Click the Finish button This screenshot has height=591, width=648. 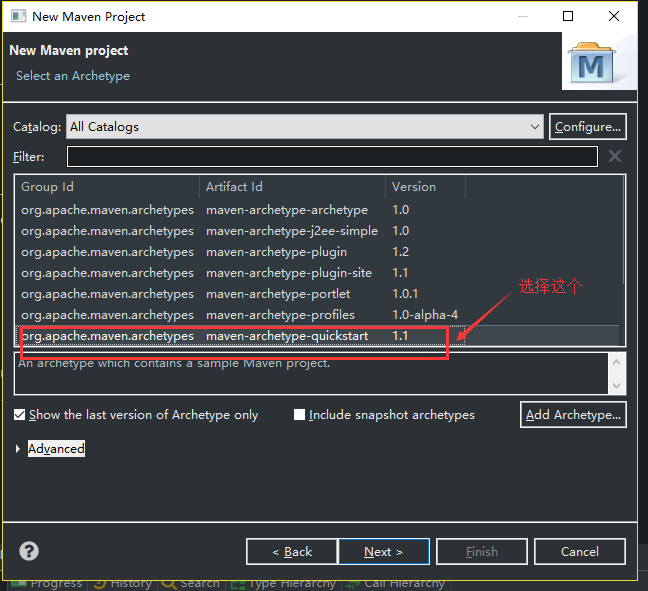point(482,551)
